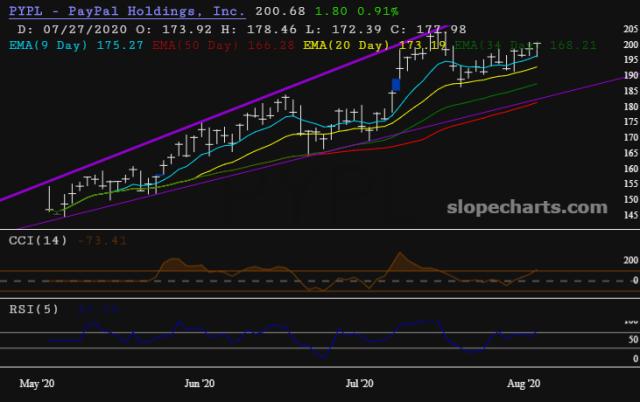The width and height of the screenshot is (640, 402).
Task: Toggle the yellow EMA(20 Day) legend label
Action: [345, 44]
